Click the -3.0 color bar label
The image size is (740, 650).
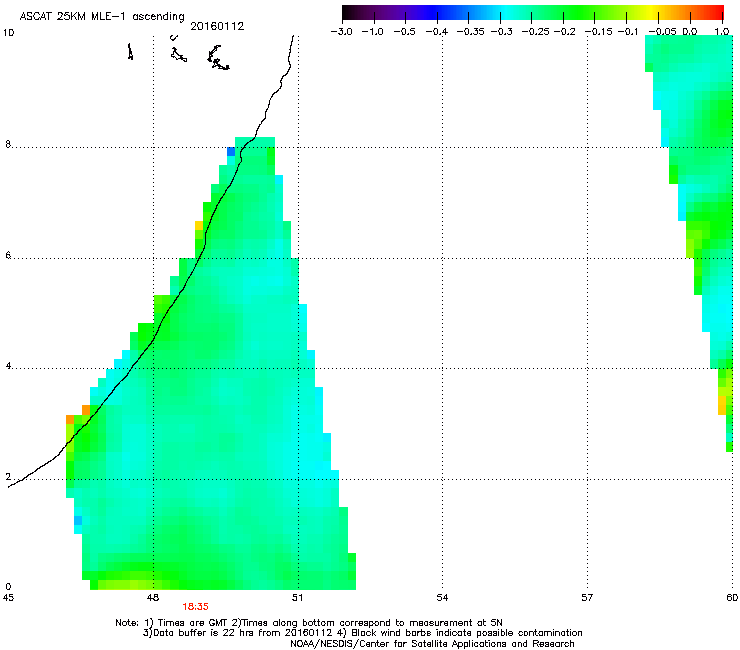341,32
